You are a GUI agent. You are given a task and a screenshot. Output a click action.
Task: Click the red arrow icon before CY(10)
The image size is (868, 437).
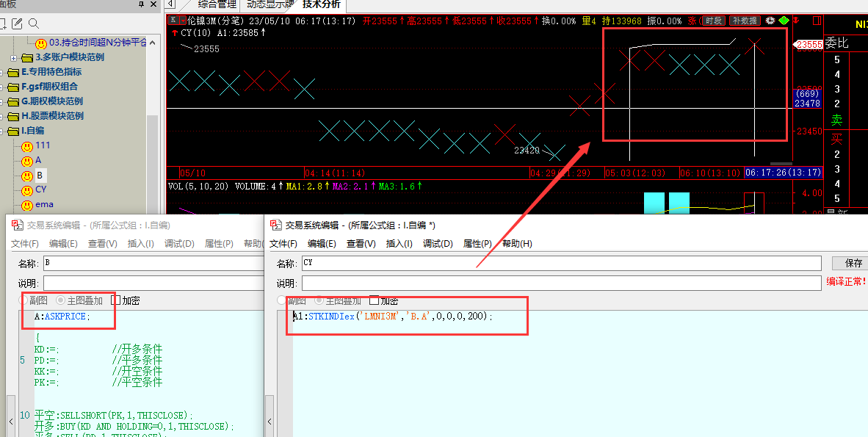coord(174,33)
